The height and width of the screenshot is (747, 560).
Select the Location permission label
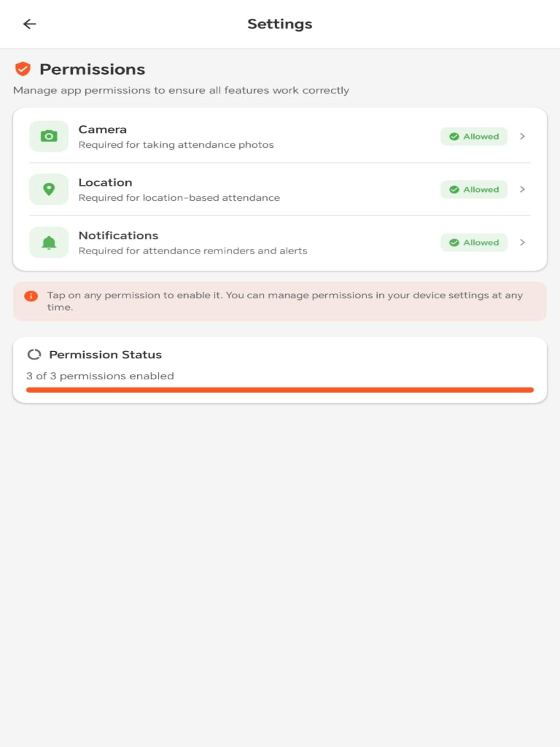point(105,182)
